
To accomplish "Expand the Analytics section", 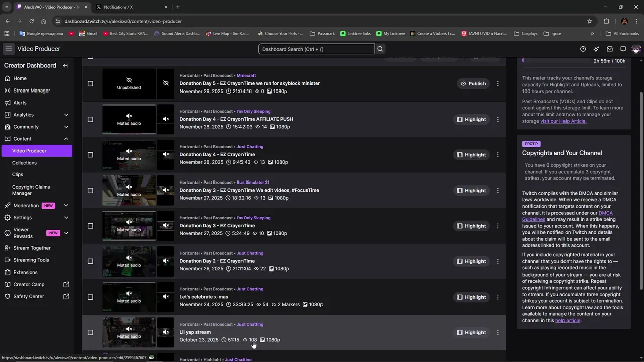I will [x=66, y=115].
